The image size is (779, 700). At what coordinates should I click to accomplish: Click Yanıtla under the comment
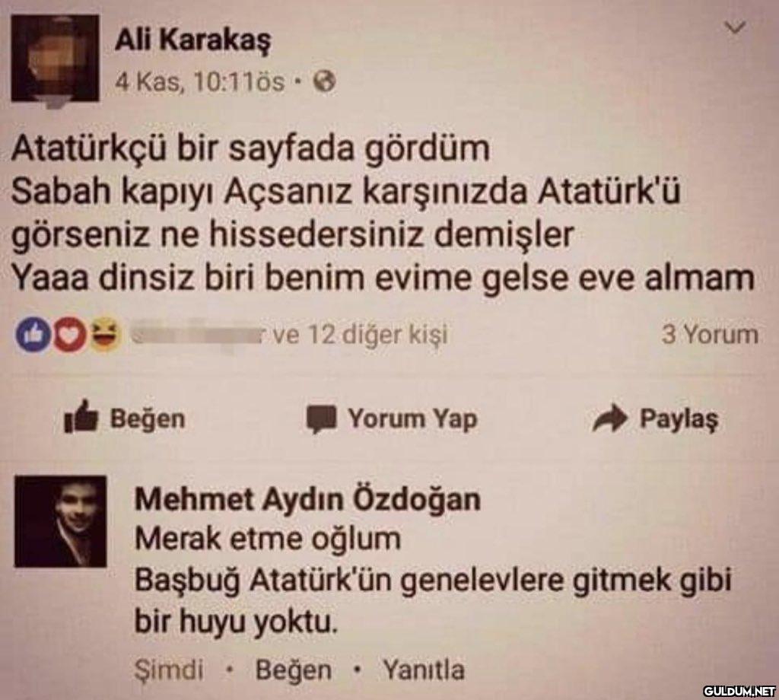423,670
